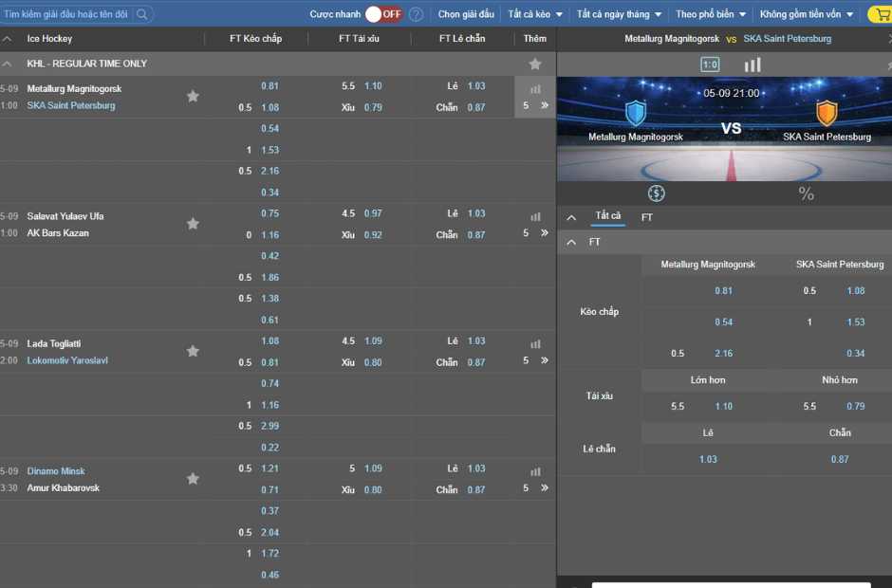892x588 pixels.
Task: Select Xỉu odds 0.92 for AK Bars Kazan
Action: click(x=373, y=235)
